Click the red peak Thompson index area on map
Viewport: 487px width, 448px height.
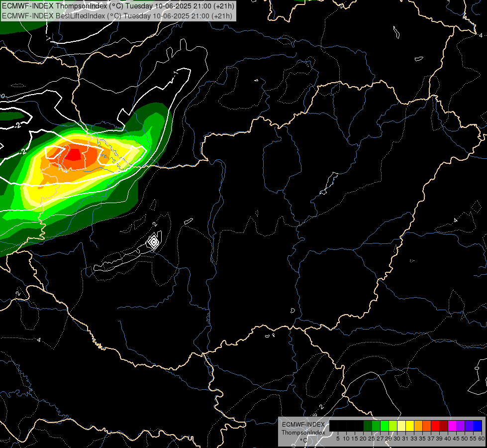75,154
